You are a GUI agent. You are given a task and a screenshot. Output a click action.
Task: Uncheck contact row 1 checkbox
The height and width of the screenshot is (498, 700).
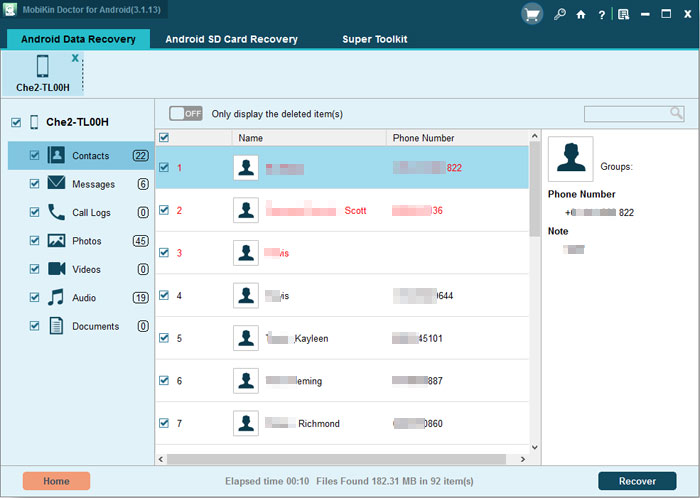coord(164,167)
